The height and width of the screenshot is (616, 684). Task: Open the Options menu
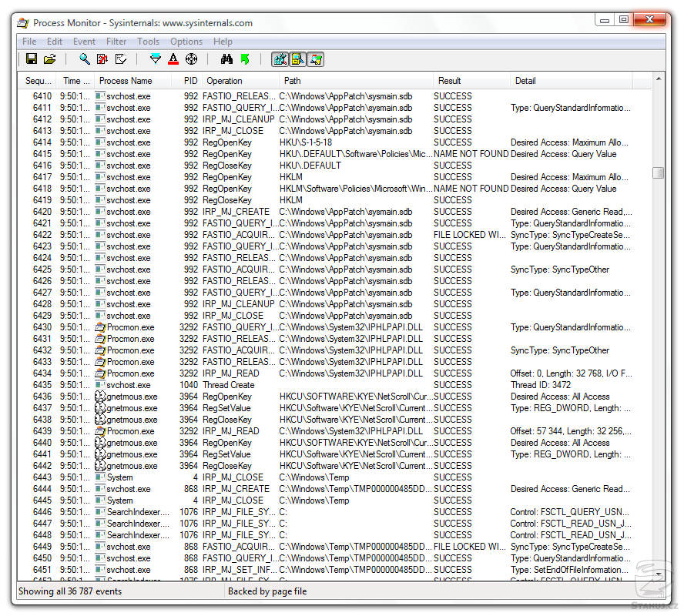click(186, 42)
